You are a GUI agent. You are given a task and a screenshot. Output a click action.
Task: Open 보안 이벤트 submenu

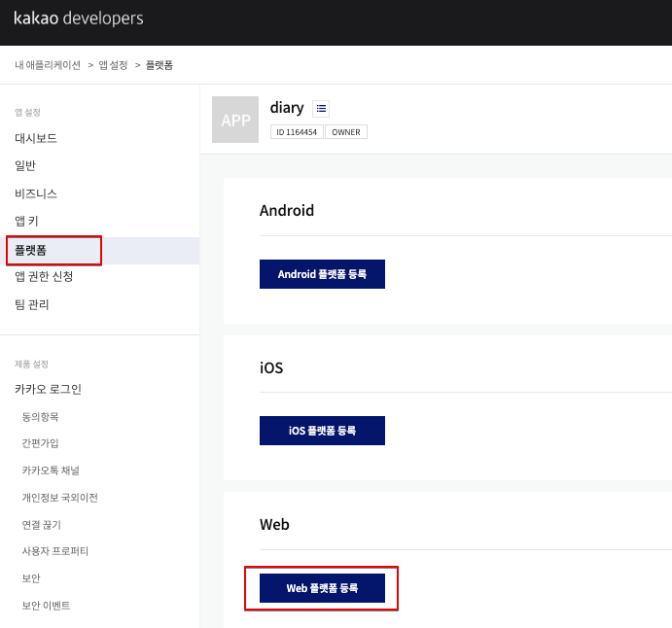(46, 606)
